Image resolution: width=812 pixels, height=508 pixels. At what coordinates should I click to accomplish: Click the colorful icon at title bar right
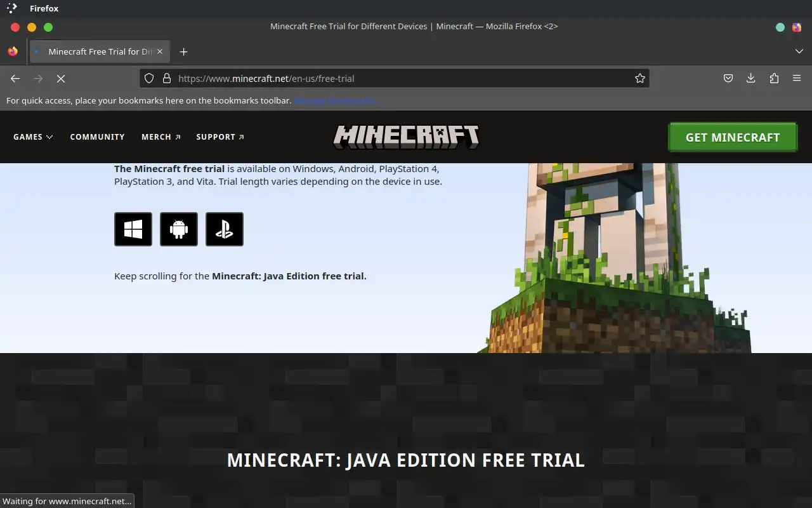pyautogui.click(x=797, y=27)
